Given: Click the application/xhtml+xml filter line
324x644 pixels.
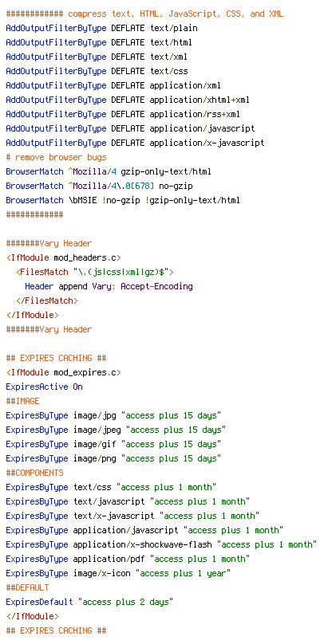Looking at the screenshot, I should [x=128, y=100].
